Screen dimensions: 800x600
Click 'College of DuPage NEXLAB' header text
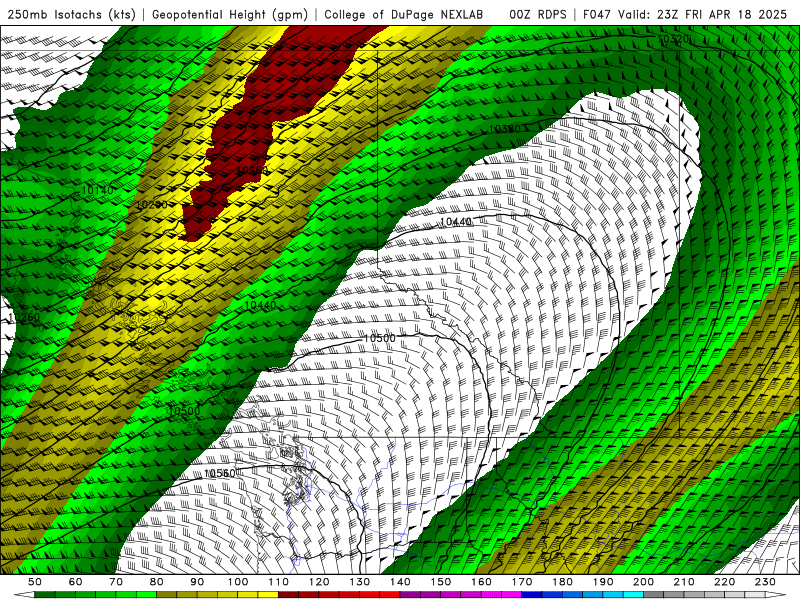[x=404, y=14]
